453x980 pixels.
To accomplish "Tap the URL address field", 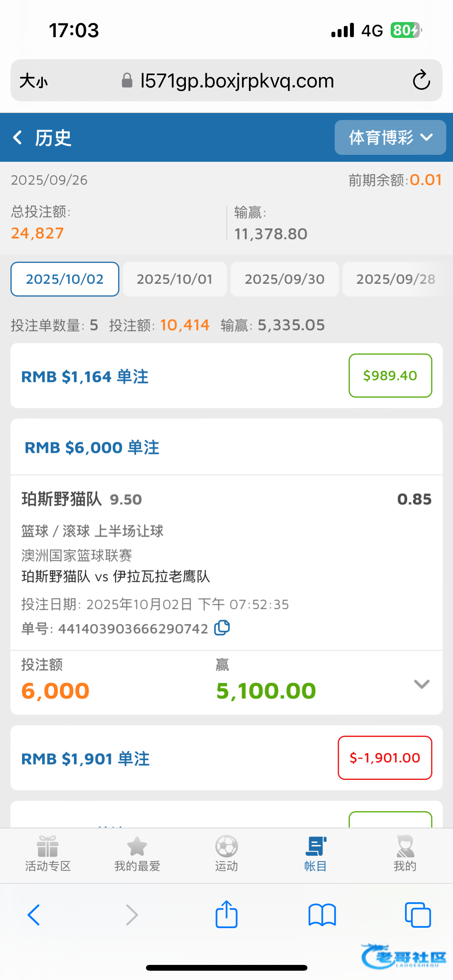I will (236, 81).
